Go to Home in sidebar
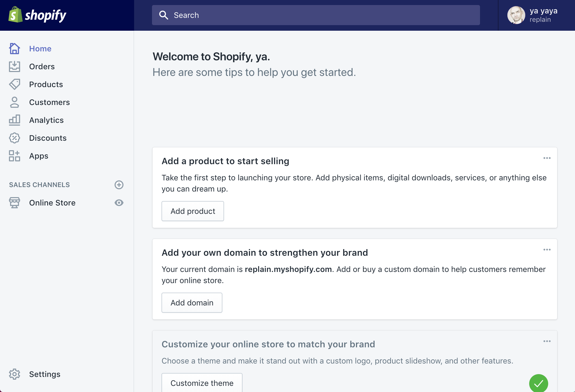 (x=40, y=49)
